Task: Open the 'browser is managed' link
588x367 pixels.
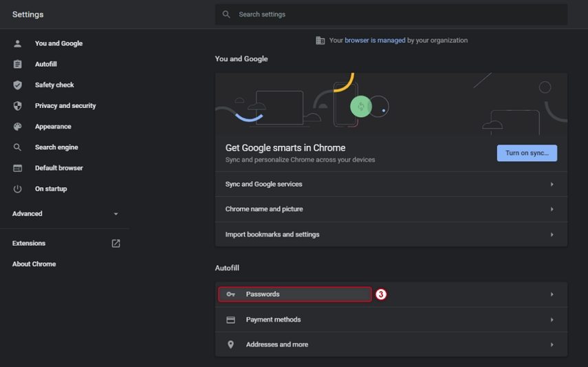Action: tap(375, 40)
